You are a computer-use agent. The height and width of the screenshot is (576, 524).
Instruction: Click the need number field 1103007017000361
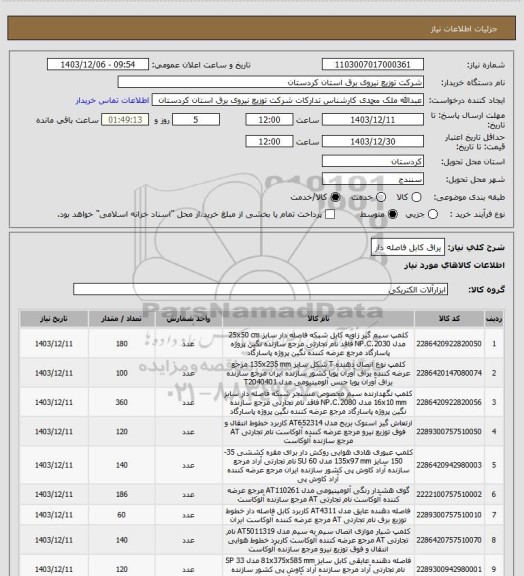pos(373,64)
